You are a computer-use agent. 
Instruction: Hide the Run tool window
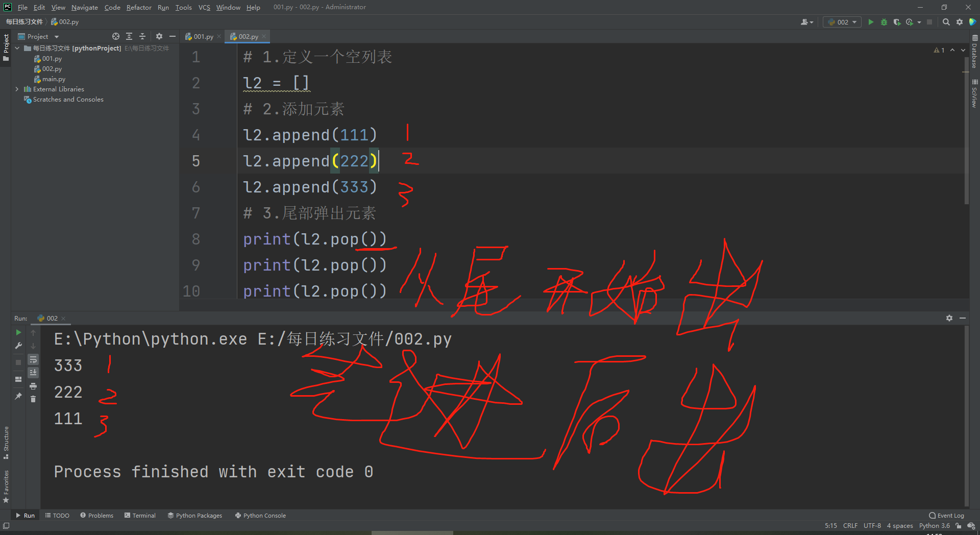[x=963, y=318]
